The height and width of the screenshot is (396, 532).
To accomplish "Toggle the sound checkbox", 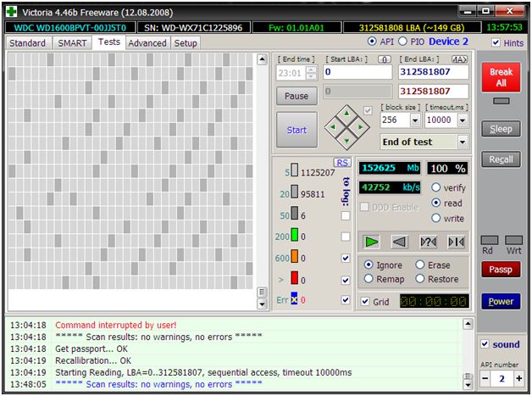I will click(485, 344).
